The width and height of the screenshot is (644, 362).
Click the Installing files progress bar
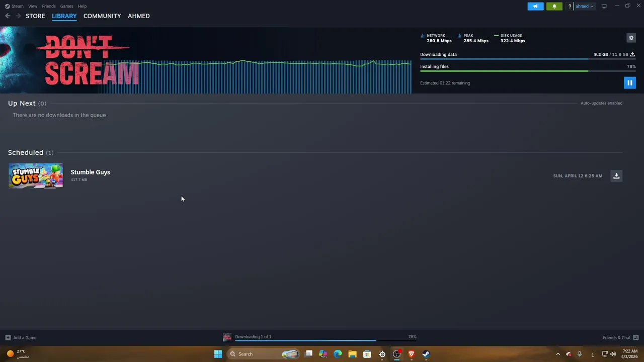pos(528,71)
